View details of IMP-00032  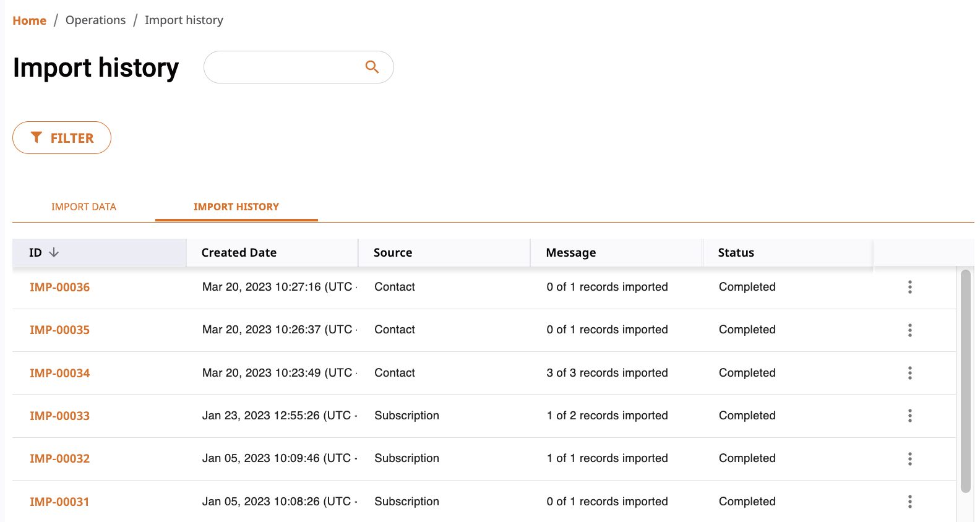click(59, 459)
